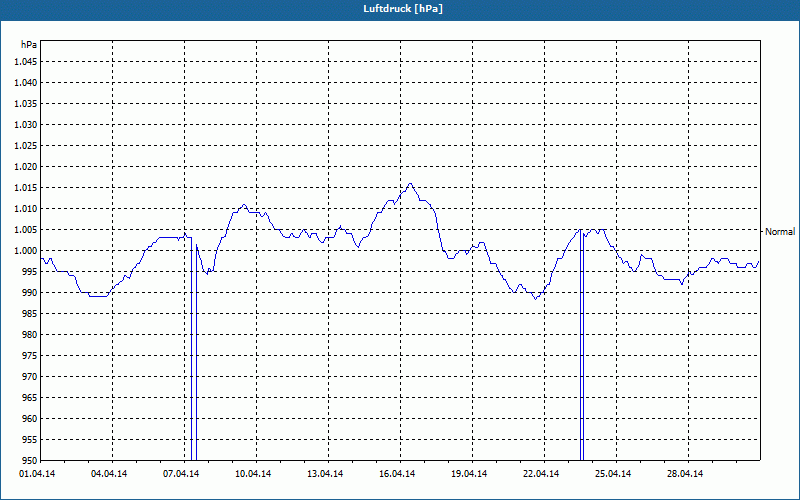The width and height of the screenshot is (800, 500).
Task: Click the 13.04.14 date label
Action: [x=325, y=474]
